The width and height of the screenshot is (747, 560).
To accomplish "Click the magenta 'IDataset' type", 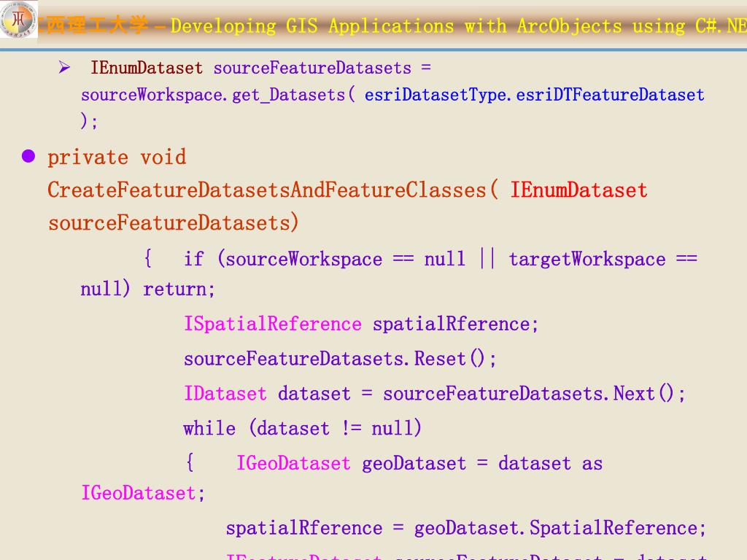I will click(225, 393).
